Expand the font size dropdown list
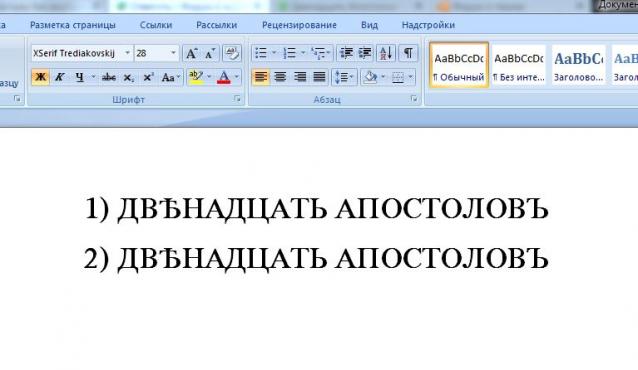Image resolution: width=638 pixels, height=370 pixels. coord(173,53)
